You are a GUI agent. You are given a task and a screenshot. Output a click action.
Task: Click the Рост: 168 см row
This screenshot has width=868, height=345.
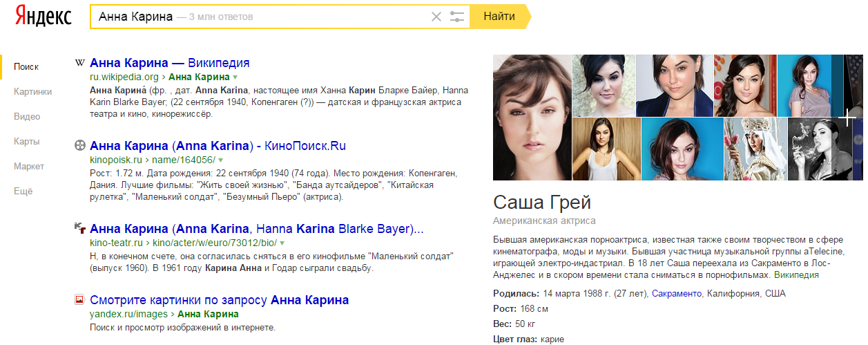click(x=521, y=309)
